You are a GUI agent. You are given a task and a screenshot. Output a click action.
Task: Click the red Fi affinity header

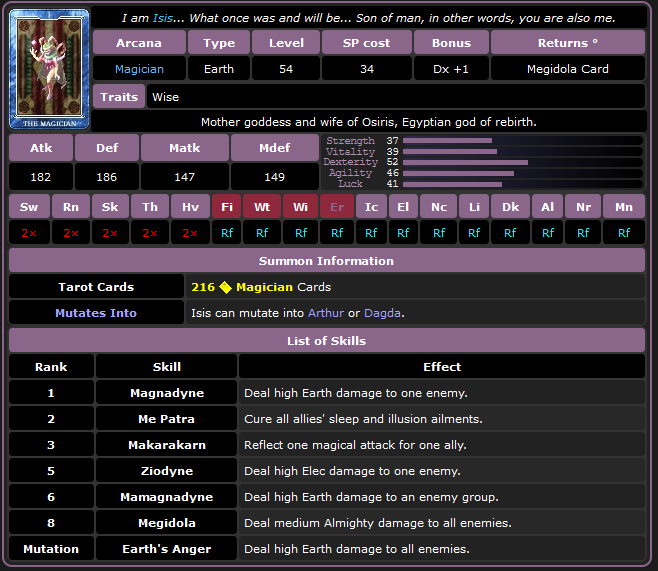pos(227,206)
